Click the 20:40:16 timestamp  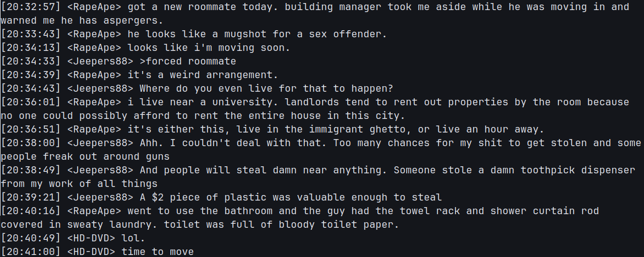click(x=30, y=211)
